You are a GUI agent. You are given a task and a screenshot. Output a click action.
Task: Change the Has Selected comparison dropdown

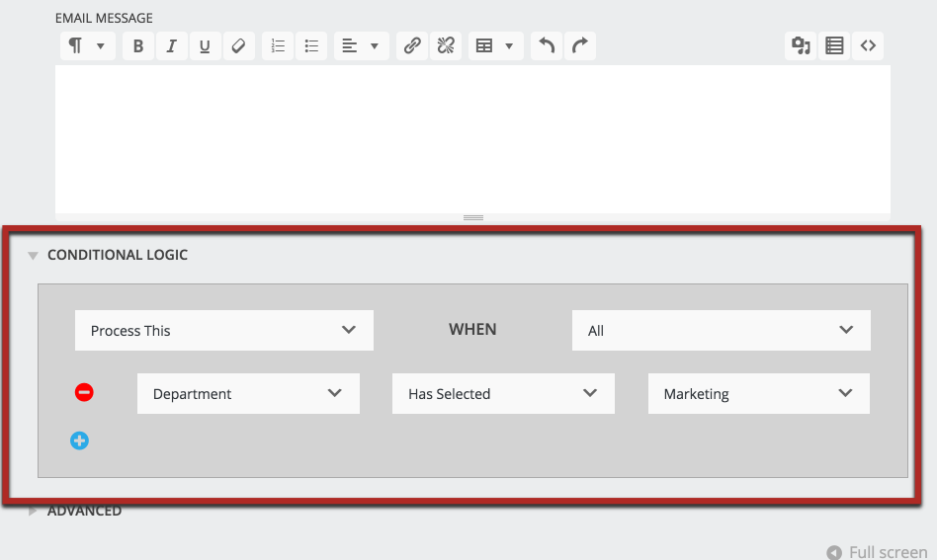tap(503, 393)
